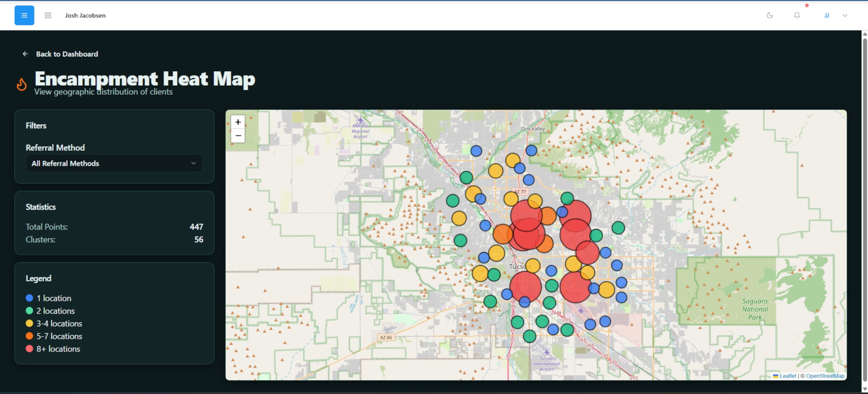Toggle dark mode with the moon icon
This screenshot has width=868, height=394.
coord(770,15)
